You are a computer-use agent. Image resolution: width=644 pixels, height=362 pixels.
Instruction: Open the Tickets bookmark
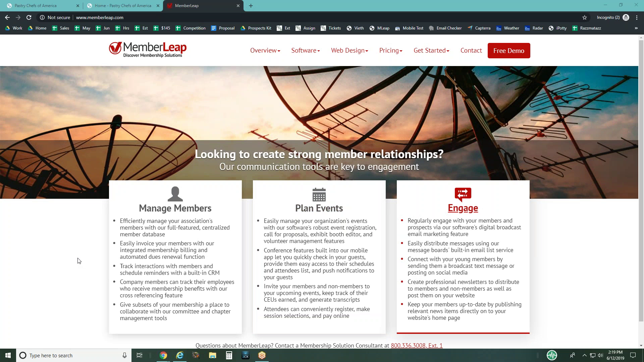[x=331, y=28]
